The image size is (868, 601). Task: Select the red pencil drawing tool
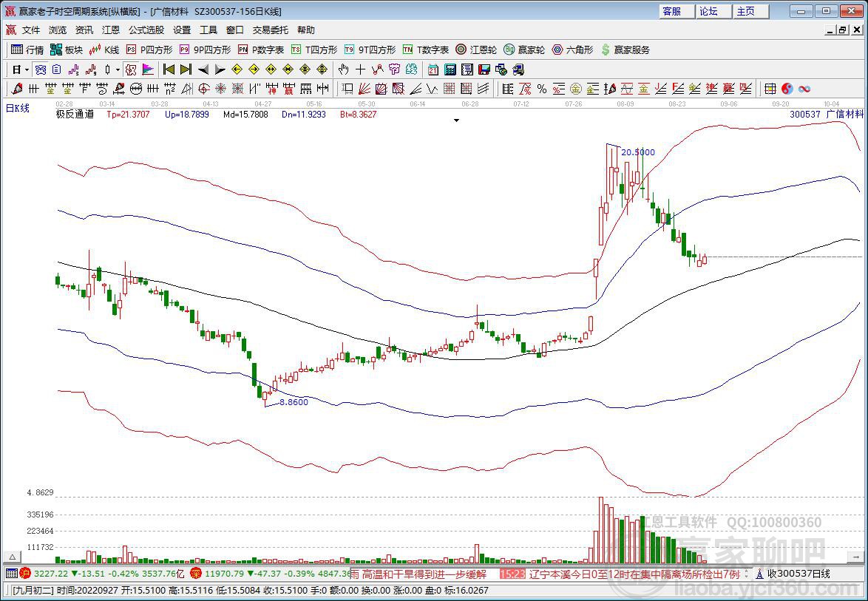16,89
